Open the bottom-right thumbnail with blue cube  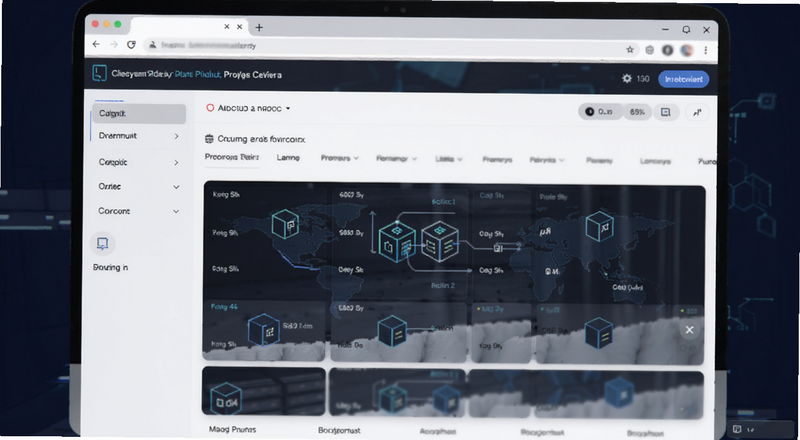tap(586, 395)
